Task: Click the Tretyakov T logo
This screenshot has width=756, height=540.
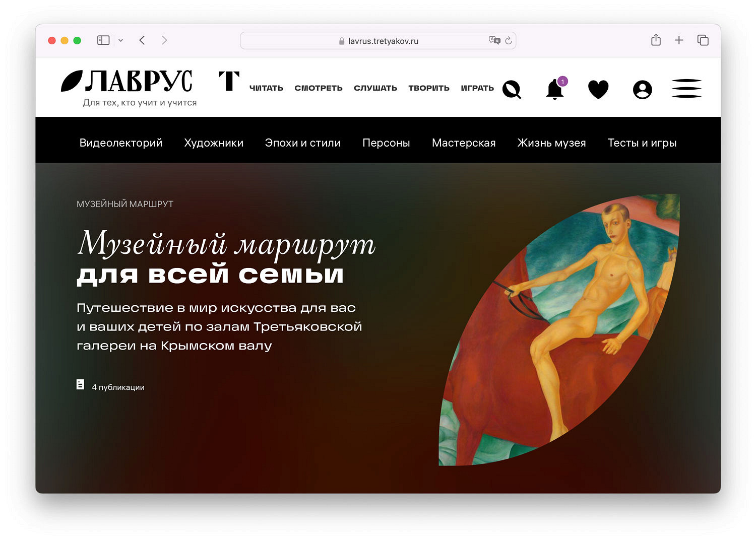Action: [229, 81]
